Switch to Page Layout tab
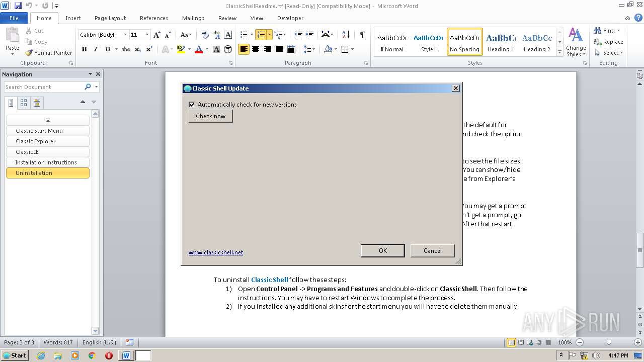Viewport: 644px width, 362px height. tap(110, 18)
